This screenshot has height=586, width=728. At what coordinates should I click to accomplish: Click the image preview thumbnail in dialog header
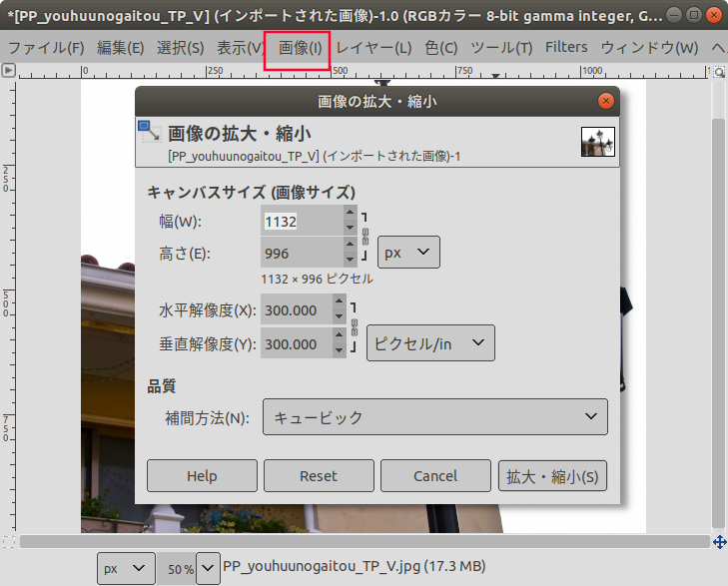tap(598, 142)
